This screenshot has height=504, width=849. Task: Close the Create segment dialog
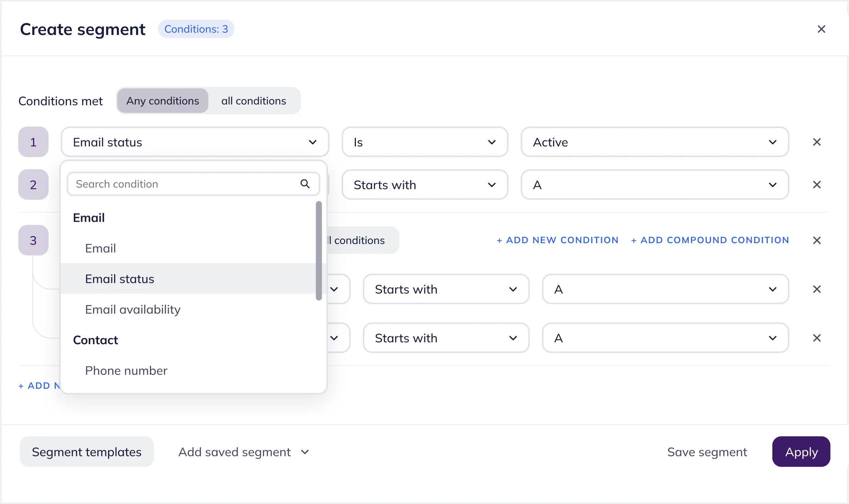[822, 29]
